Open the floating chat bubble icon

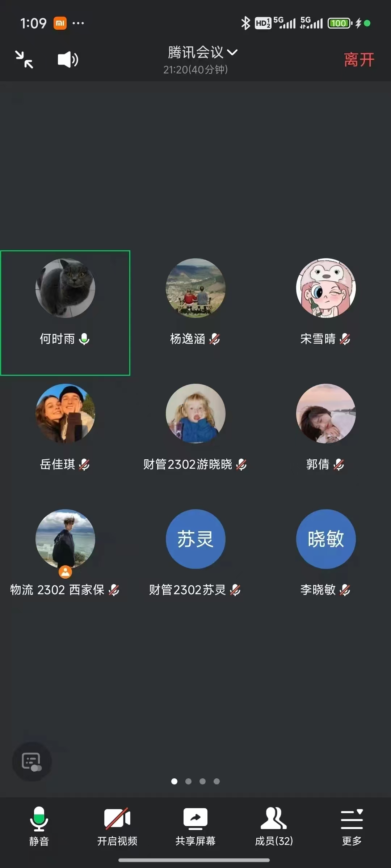32,762
